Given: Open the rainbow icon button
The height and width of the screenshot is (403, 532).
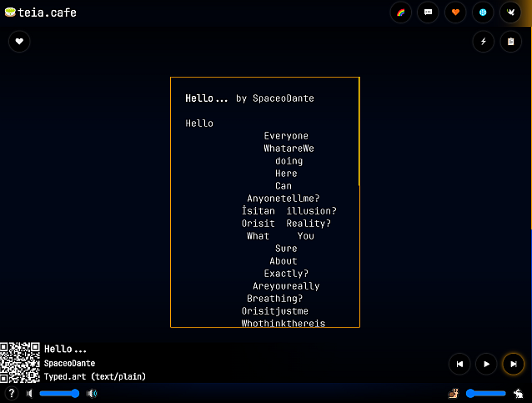Looking at the screenshot, I should point(401,13).
